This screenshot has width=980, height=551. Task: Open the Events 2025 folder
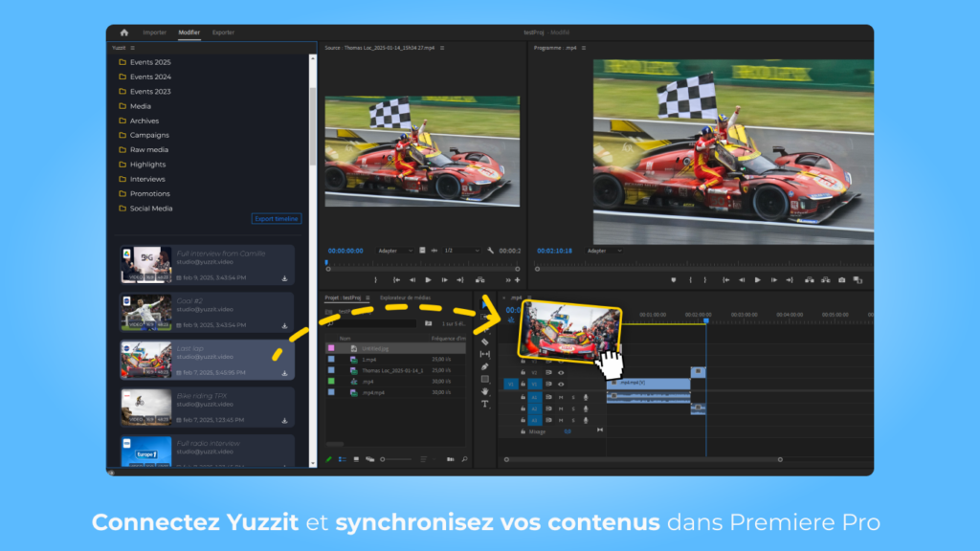(x=150, y=62)
